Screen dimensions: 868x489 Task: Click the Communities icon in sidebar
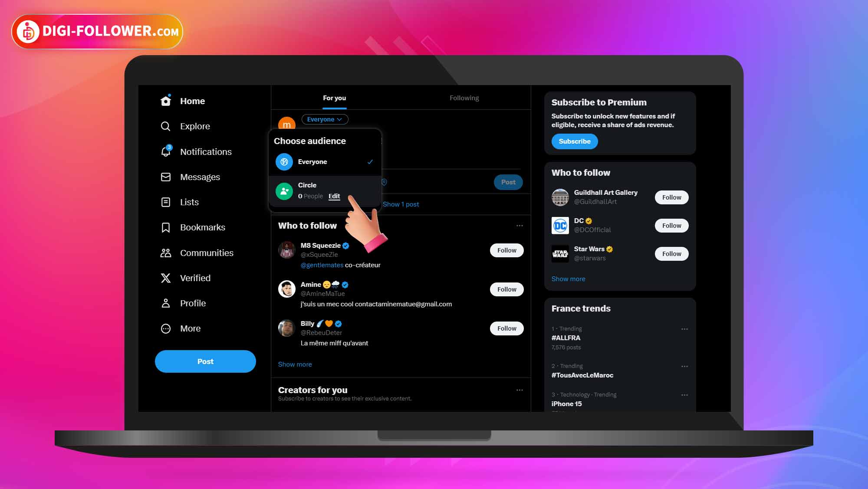[166, 252]
